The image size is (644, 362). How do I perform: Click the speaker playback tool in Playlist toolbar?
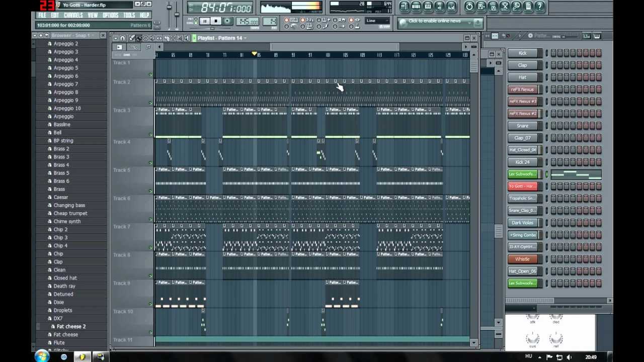coord(187,38)
